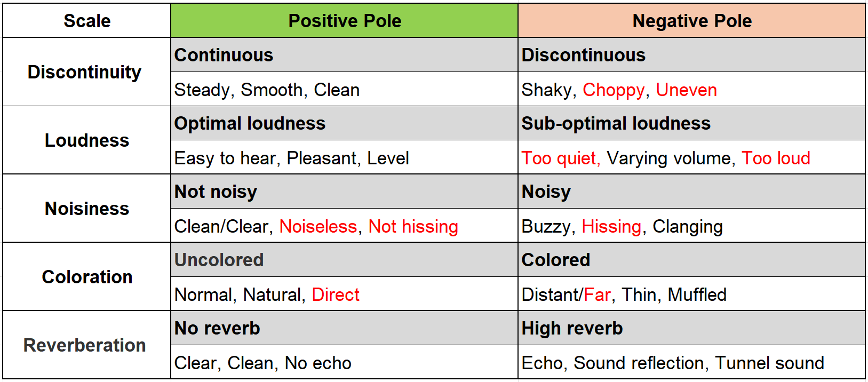
Task: Click the Scale column header
Action: (87, 21)
